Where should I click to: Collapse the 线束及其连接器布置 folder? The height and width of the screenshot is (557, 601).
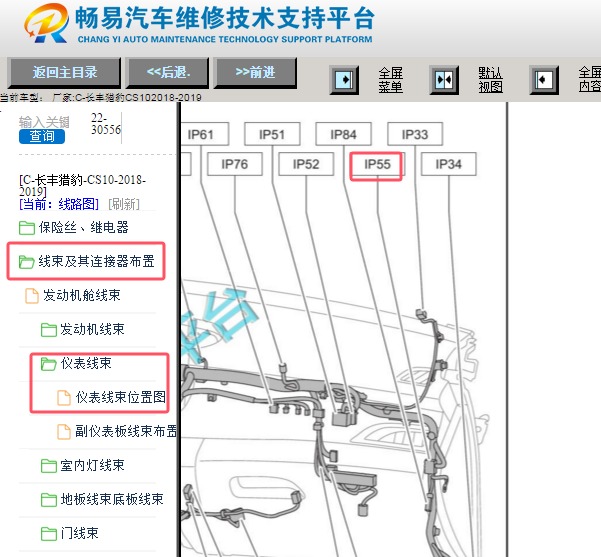[96, 261]
